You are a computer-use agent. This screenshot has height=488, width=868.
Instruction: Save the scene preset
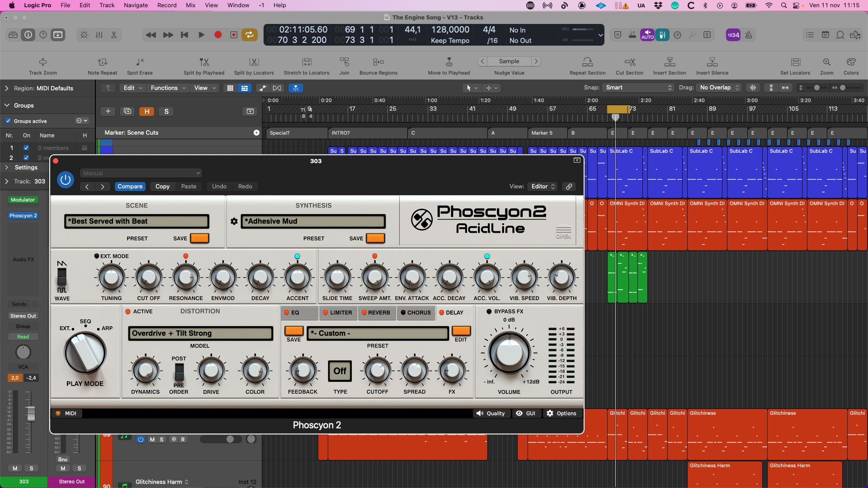199,238
